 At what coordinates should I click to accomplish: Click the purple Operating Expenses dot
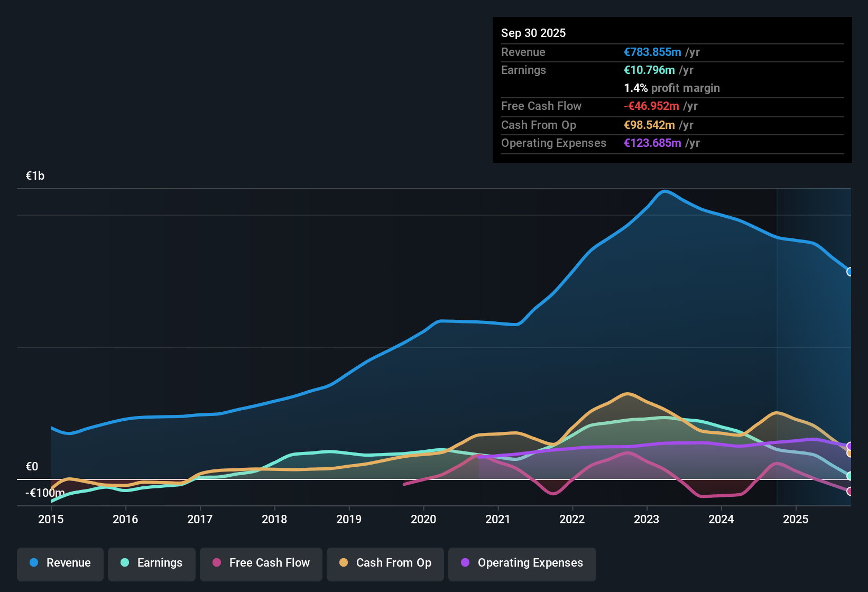pos(464,563)
